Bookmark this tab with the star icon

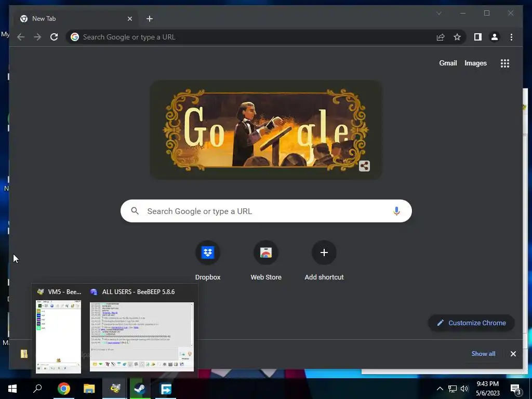click(457, 37)
